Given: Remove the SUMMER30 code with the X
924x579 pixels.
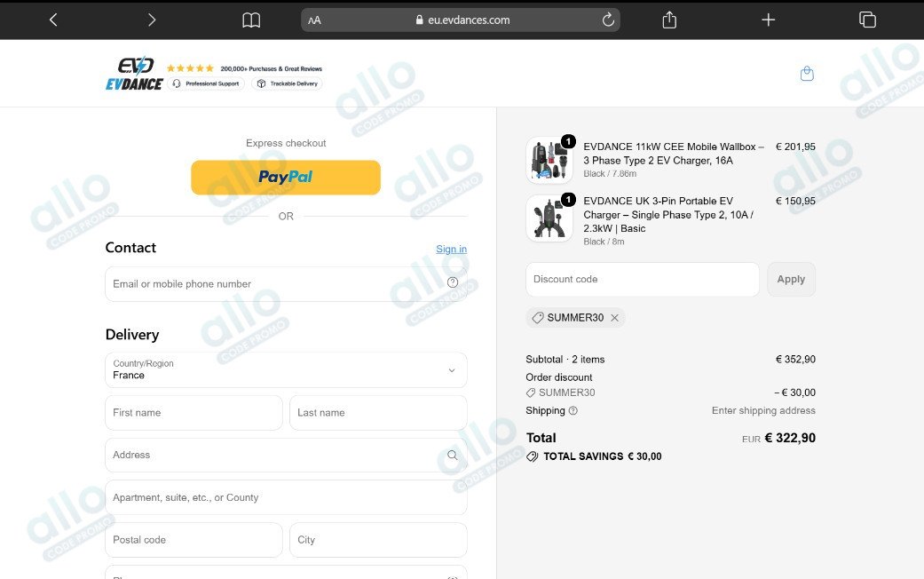Looking at the screenshot, I should tap(614, 318).
